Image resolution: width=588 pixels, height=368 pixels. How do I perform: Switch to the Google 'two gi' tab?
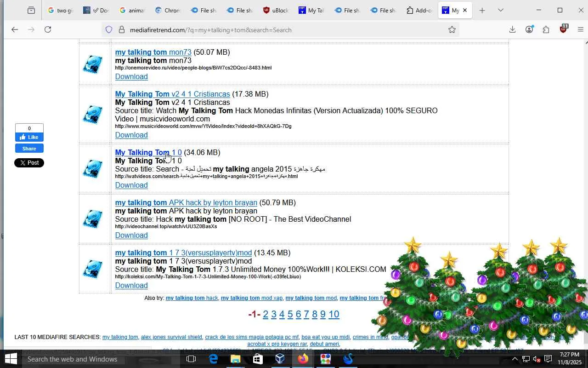pos(60,10)
